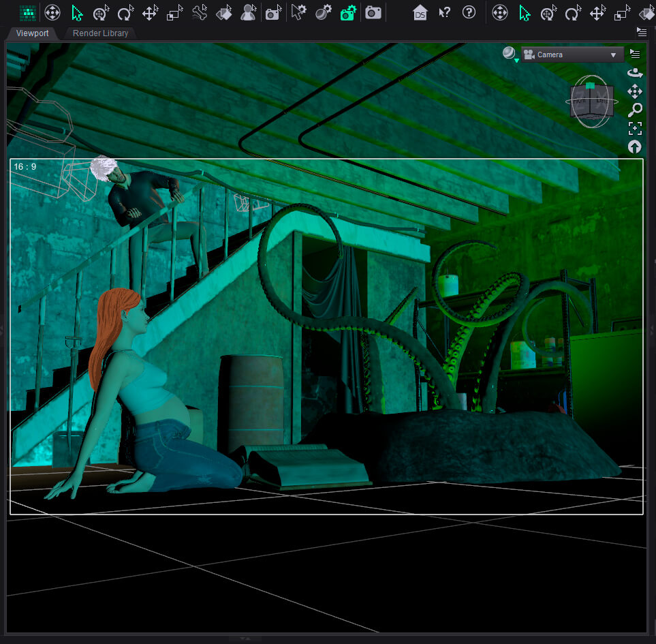Viewport: 656px width, 644px height.
Task: Click the Reset view up-arrow control
Action: pyautogui.click(x=635, y=147)
